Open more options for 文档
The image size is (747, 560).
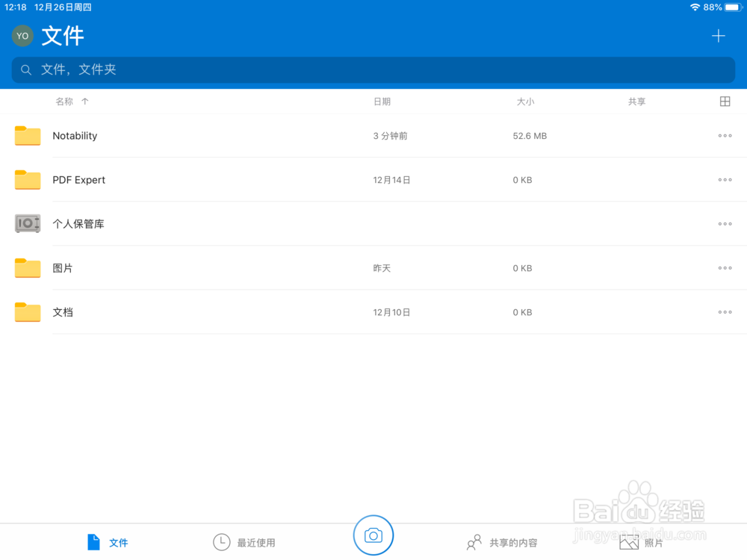pyautogui.click(x=725, y=312)
